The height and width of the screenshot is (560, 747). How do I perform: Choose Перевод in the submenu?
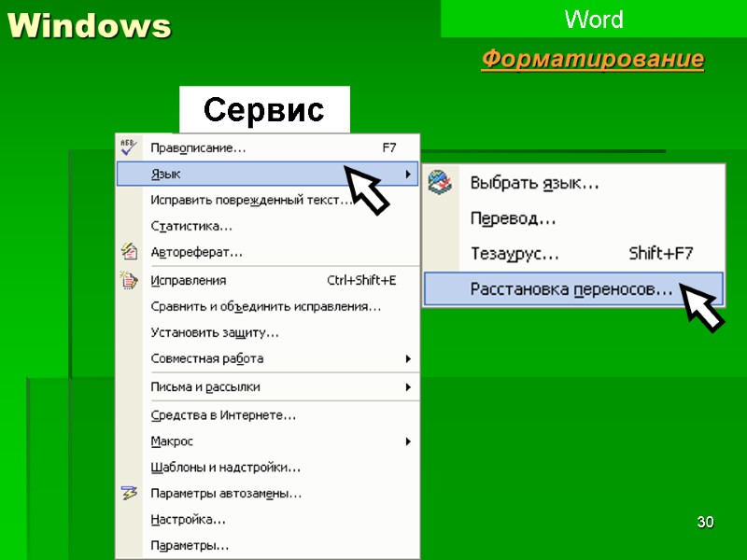(574, 218)
